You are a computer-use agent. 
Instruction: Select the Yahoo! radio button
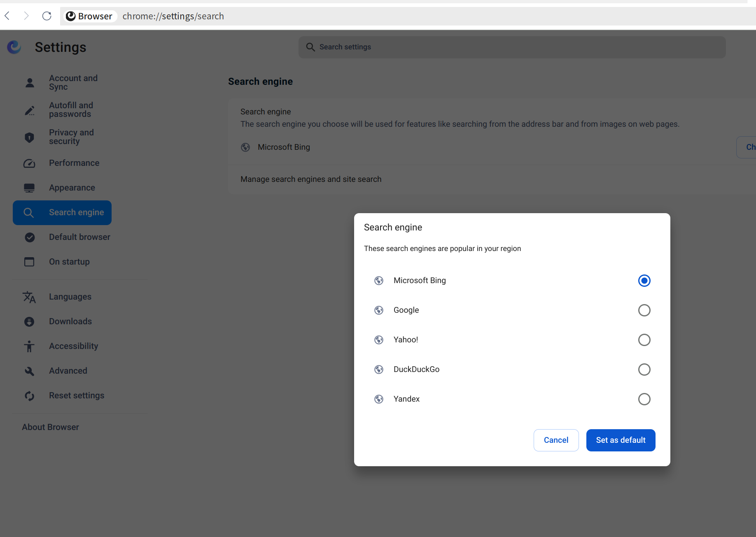[x=644, y=340]
